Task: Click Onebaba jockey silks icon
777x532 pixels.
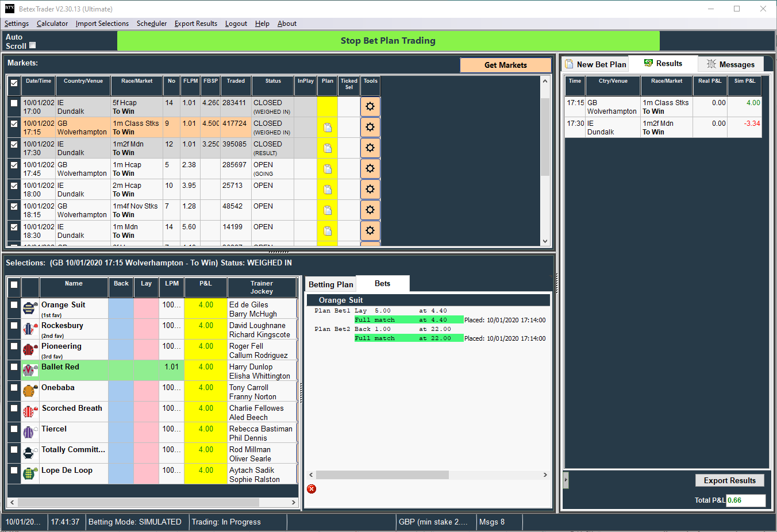Action: 30,391
